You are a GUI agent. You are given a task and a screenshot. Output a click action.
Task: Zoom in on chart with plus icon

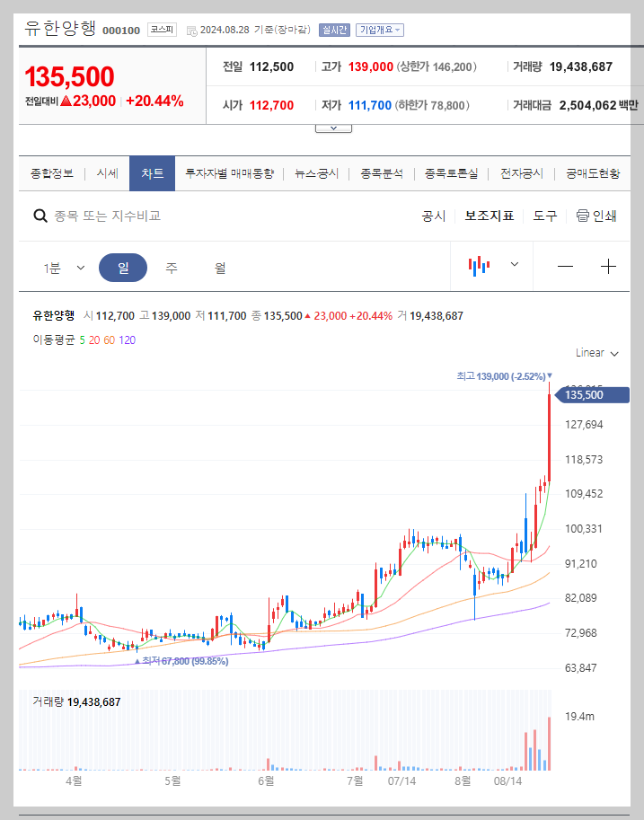[609, 266]
